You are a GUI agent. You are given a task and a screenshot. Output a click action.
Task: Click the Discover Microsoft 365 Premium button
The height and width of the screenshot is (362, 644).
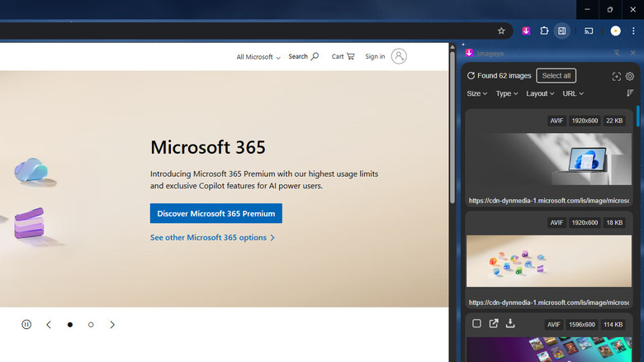215,213
